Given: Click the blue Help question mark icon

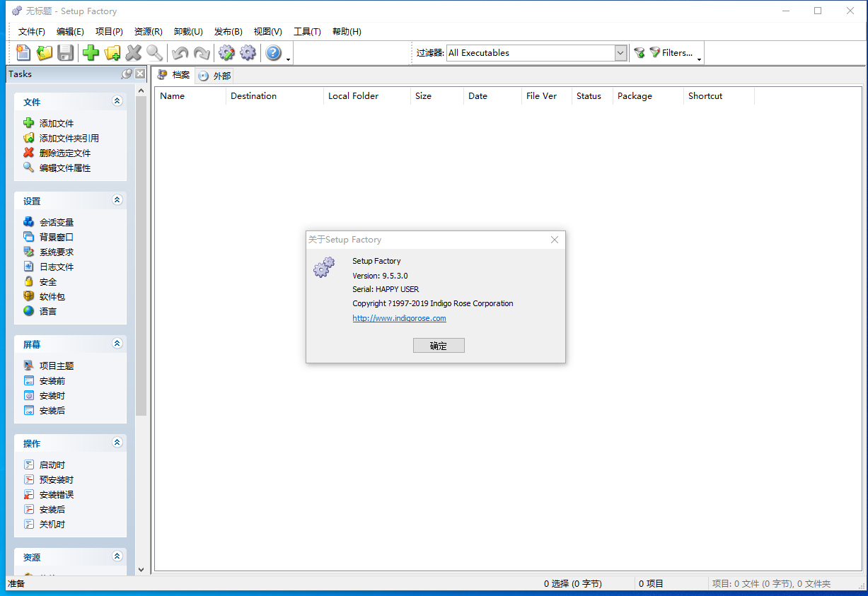Looking at the screenshot, I should point(273,53).
